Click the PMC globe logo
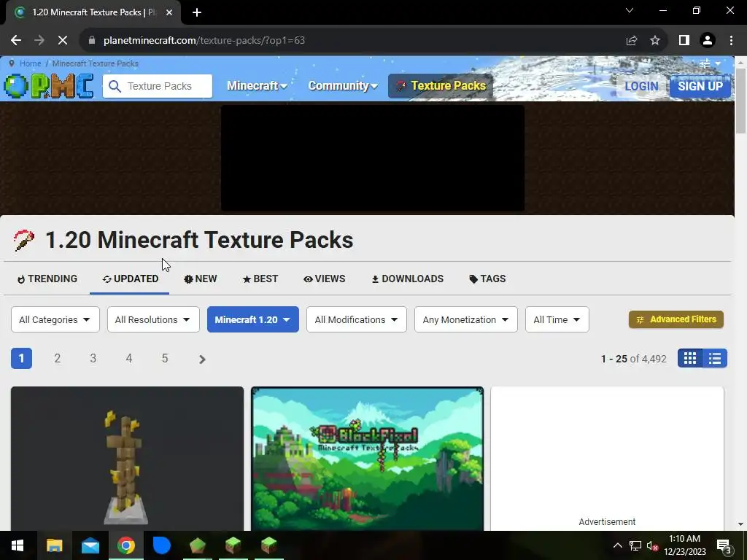This screenshot has height=560, width=747. (48, 86)
